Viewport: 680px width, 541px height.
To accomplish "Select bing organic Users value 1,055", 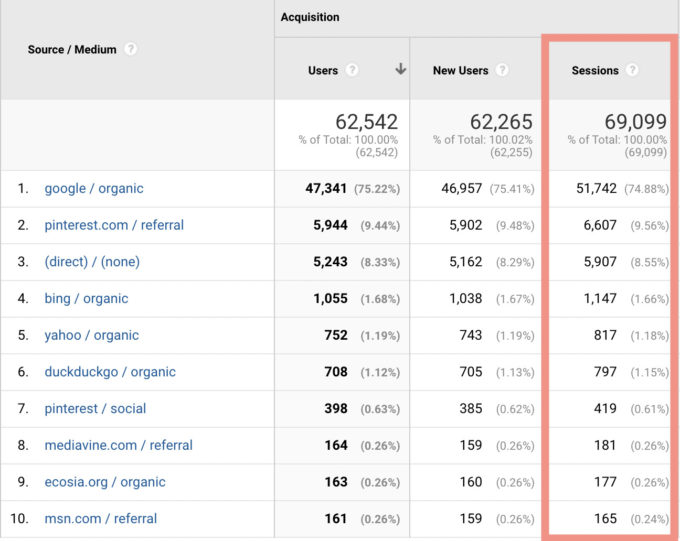I will pos(330,298).
